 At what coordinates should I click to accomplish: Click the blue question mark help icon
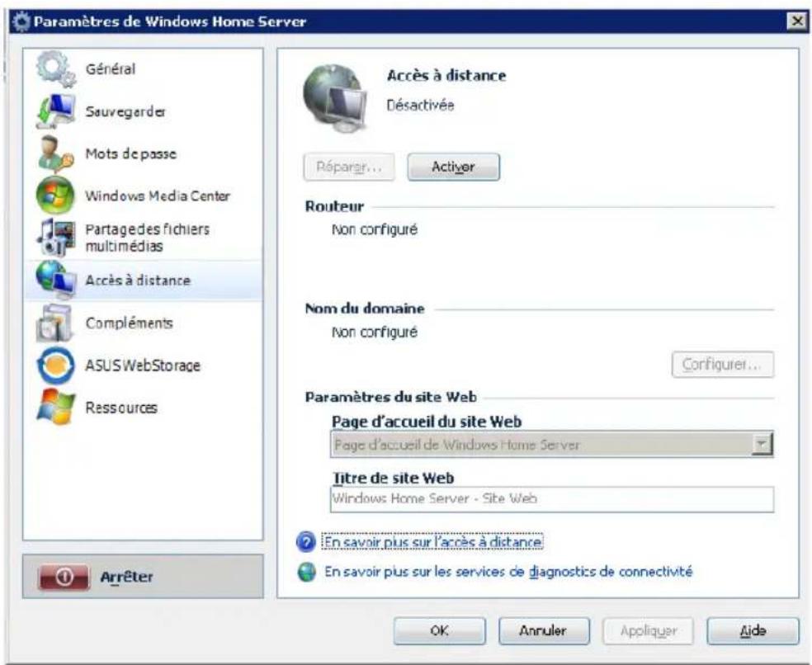coord(305,542)
